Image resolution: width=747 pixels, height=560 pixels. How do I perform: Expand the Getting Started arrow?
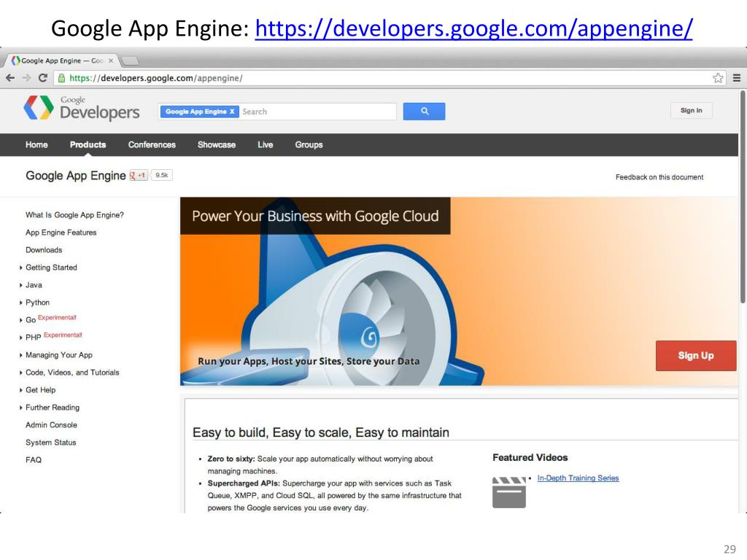pyautogui.click(x=21, y=268)
